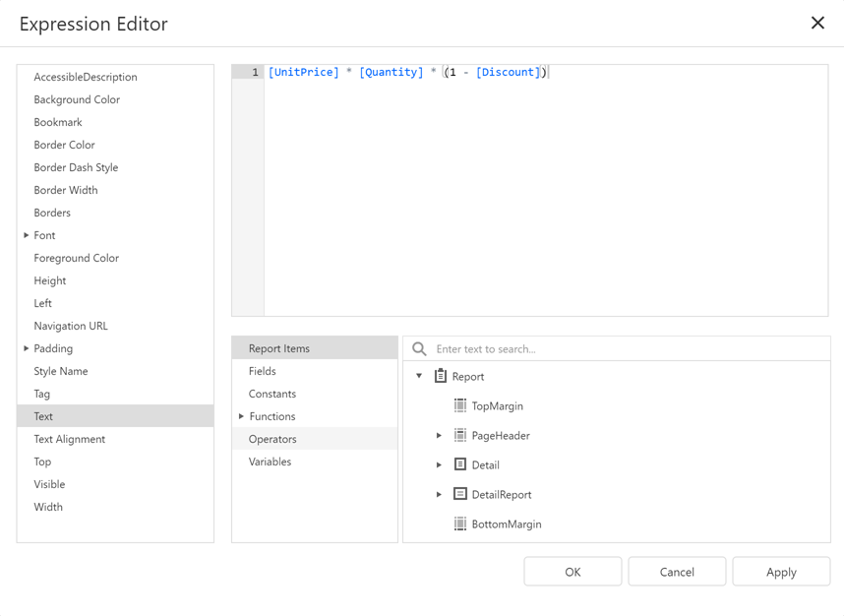The width and height of the screenshot is (844, 616).
Task: Click the BottomMargin band icon
Action: [458, 524]
